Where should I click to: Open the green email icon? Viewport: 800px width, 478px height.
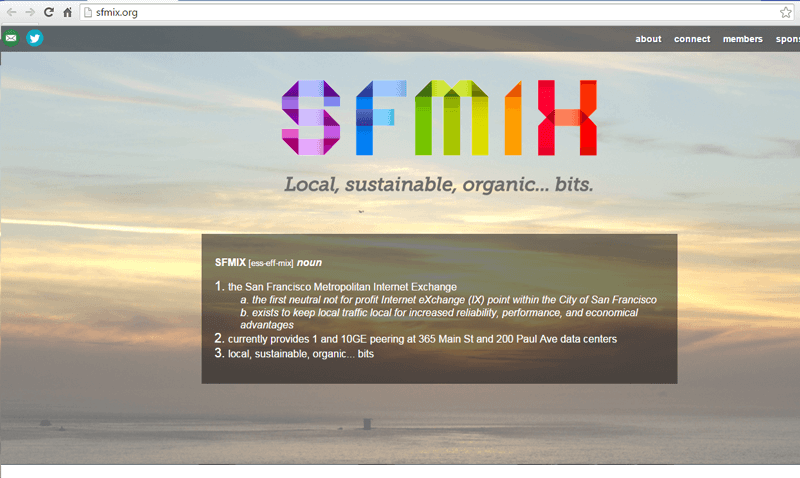click(x=11, y=38)
